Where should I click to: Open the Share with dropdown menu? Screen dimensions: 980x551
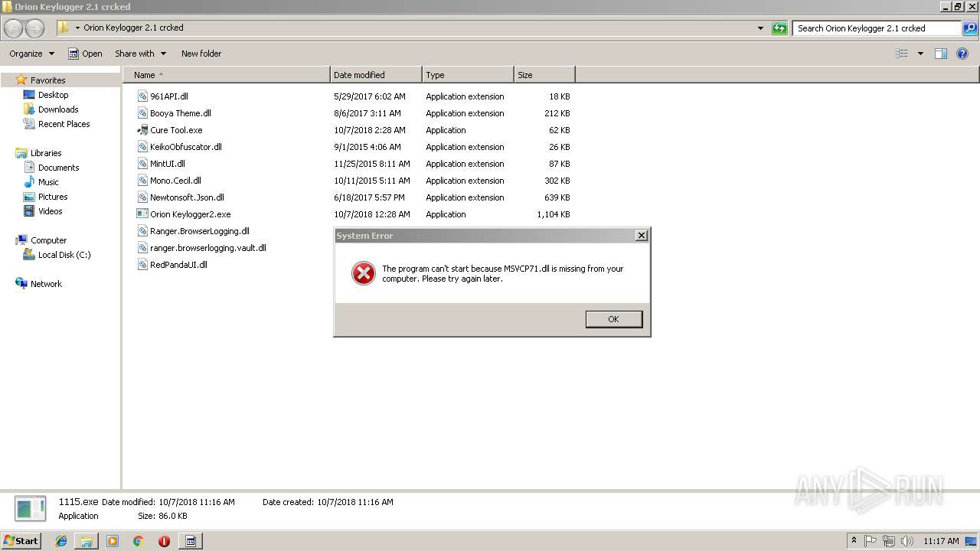click(x=139, y=54)
